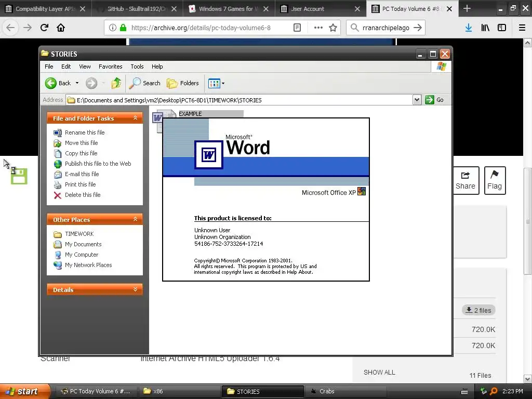Toggle reader view icon in URL bar
The width and height of the screenshot is (532, 399).
point(297,28)
